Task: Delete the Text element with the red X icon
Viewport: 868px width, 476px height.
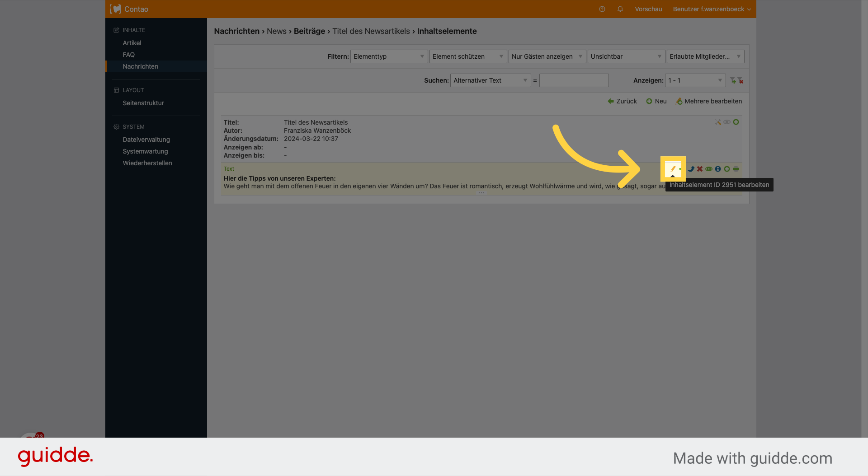Action: (x=700, y=169)
